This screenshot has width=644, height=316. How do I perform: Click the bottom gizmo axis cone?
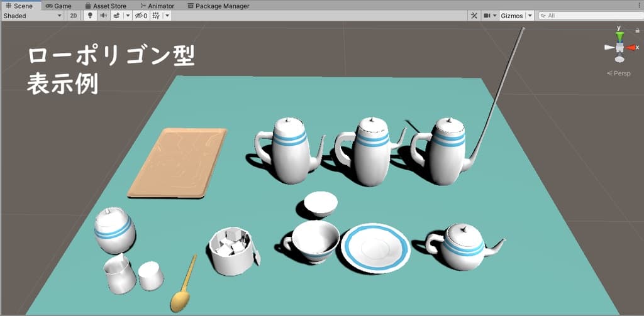pos(619,59)
